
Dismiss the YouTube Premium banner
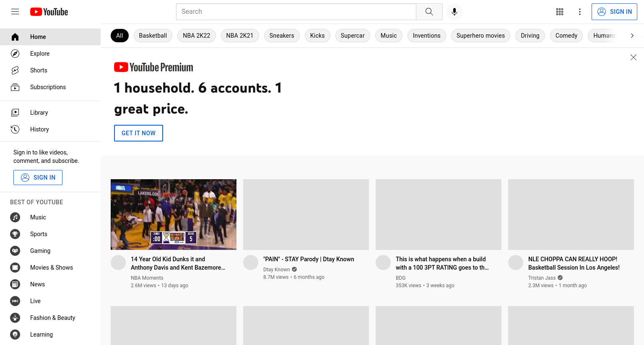pos(634,57)
